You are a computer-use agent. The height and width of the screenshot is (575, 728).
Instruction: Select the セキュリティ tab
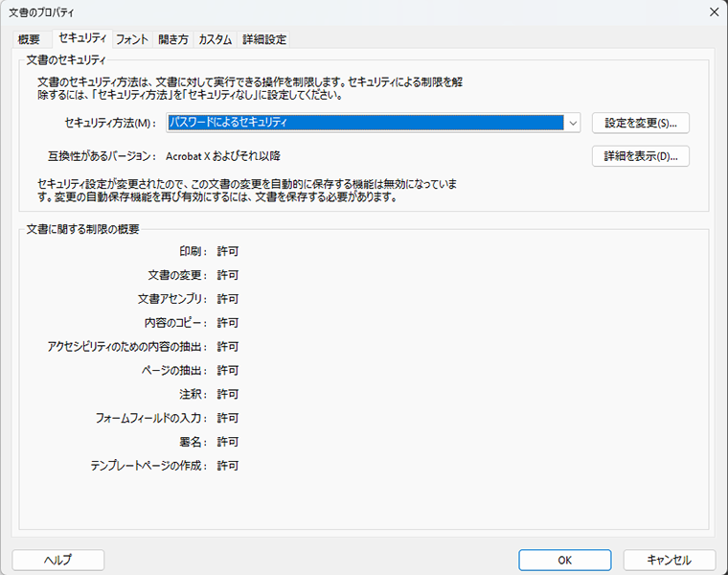pos(82,38)
